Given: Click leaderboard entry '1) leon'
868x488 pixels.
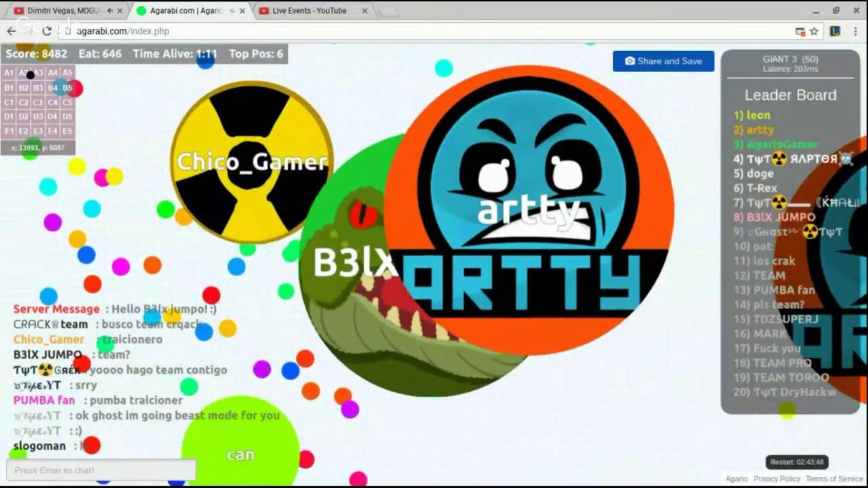Looking at the screenshot, I should [752, 115].
